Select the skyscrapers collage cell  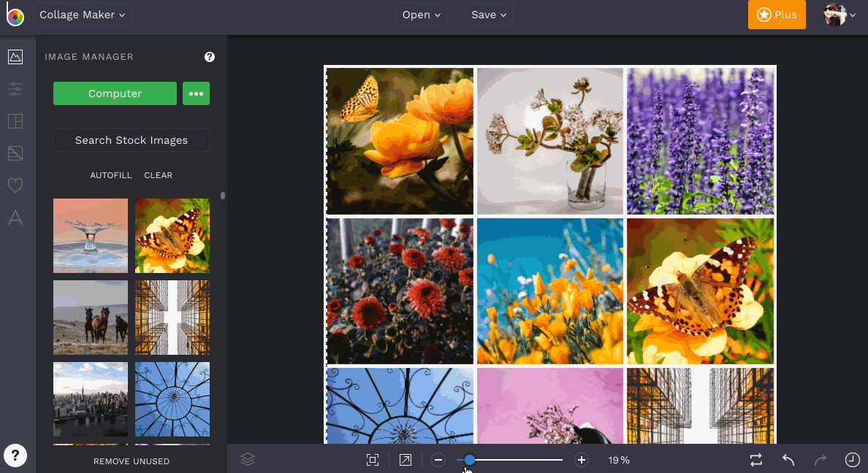[x=700, y=406]
